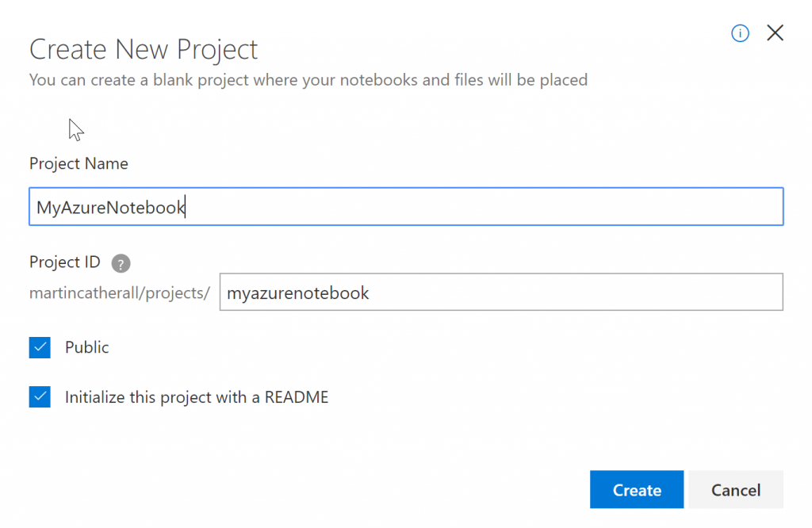812x528 pixels.
Task: Uncheck the Public checkbox
Action: click(x=40, y=347)
